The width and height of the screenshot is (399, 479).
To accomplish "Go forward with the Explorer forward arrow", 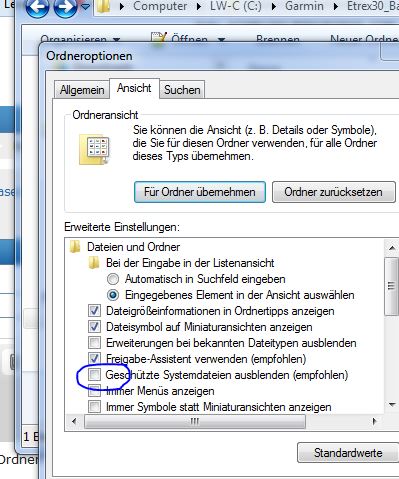I will coord(65,7).
